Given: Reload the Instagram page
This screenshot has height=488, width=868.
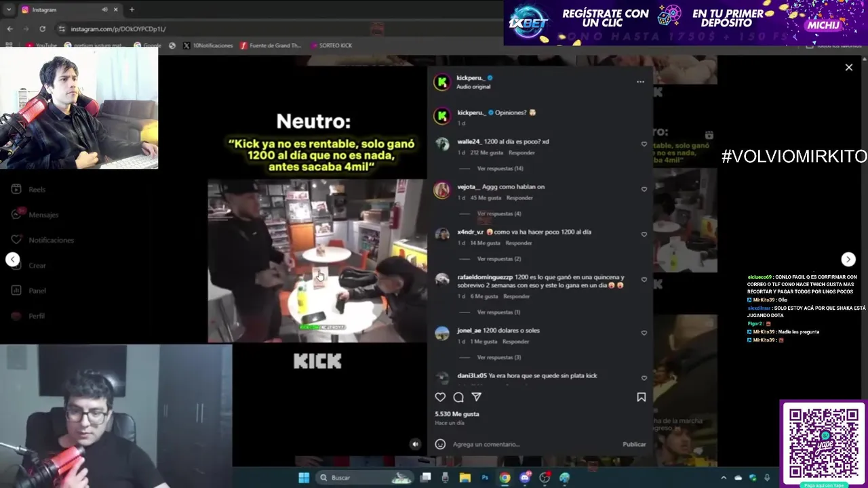Looking at the screenshot, I should [42, 28].
